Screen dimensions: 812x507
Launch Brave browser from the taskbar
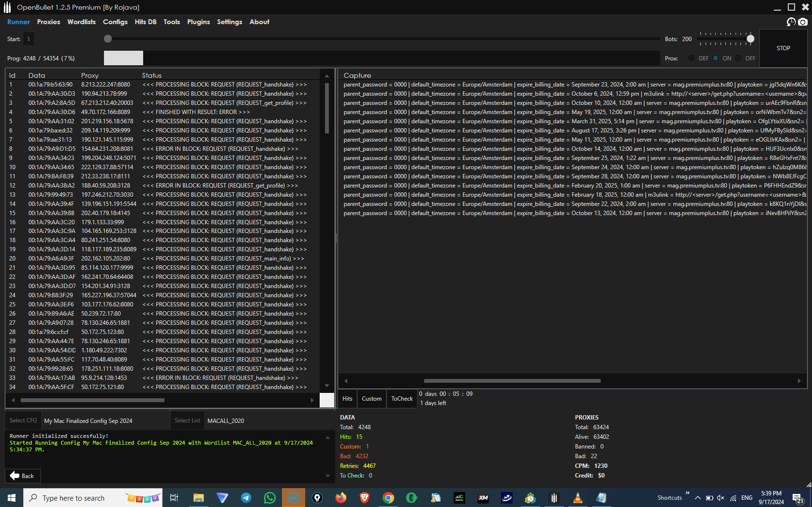point(365,498)
